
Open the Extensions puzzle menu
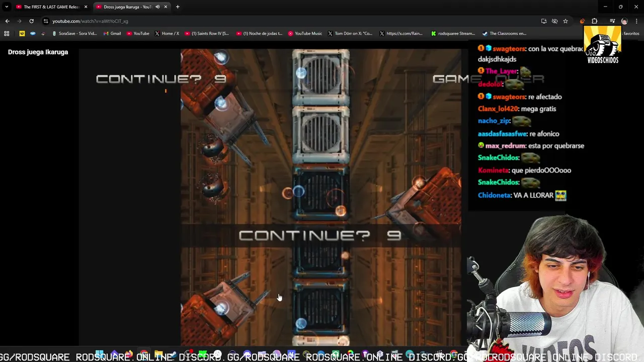coord(594,21)
